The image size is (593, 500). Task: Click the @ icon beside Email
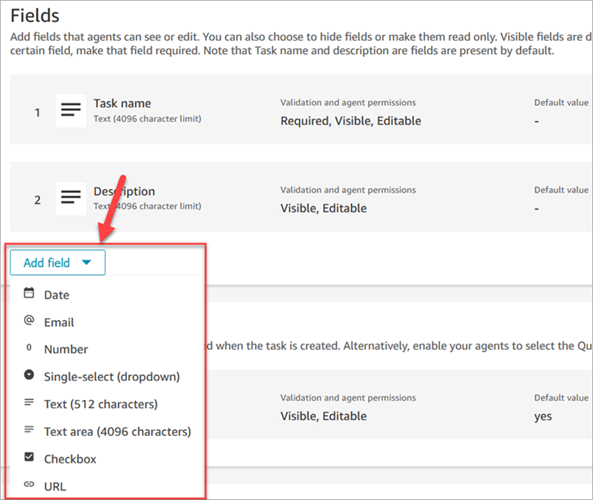[29, 320]
